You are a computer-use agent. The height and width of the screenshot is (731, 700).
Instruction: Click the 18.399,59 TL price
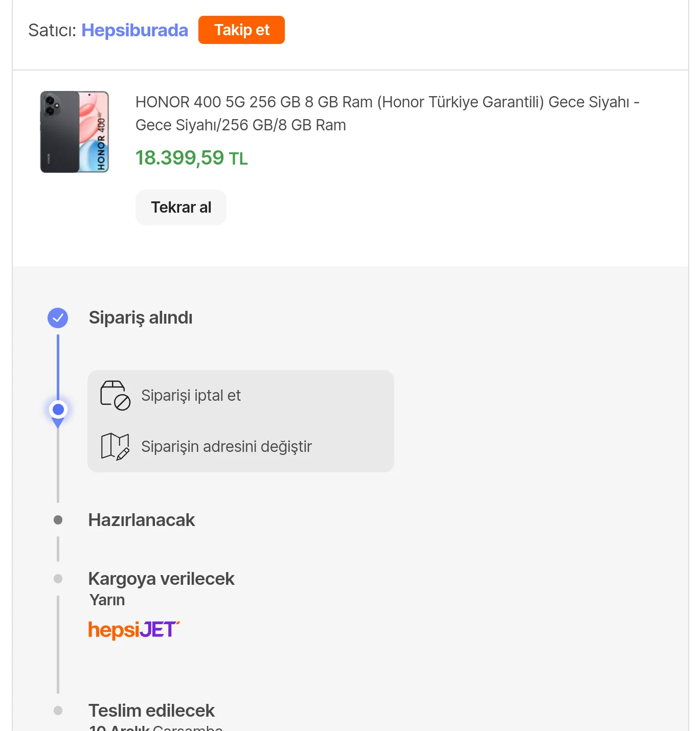(191, 158)
